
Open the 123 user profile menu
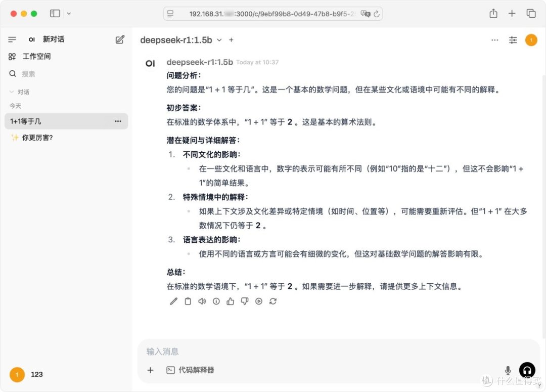click(26, 375)
